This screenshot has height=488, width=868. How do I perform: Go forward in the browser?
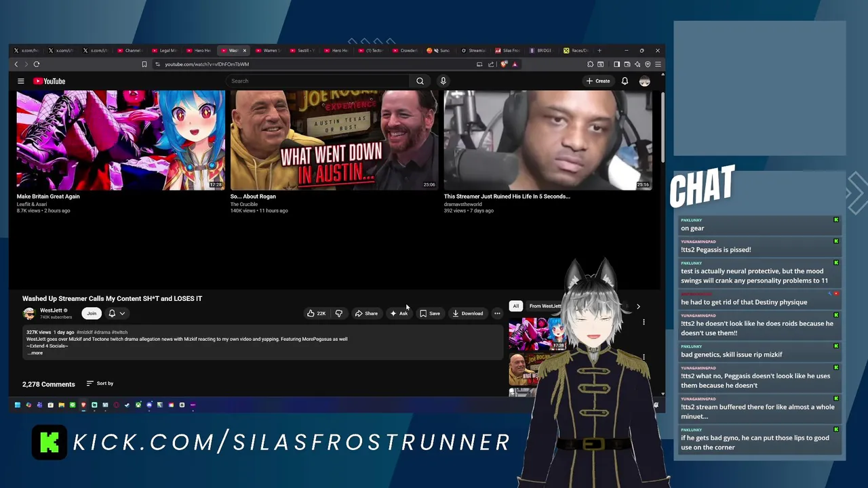coord(26,64)
